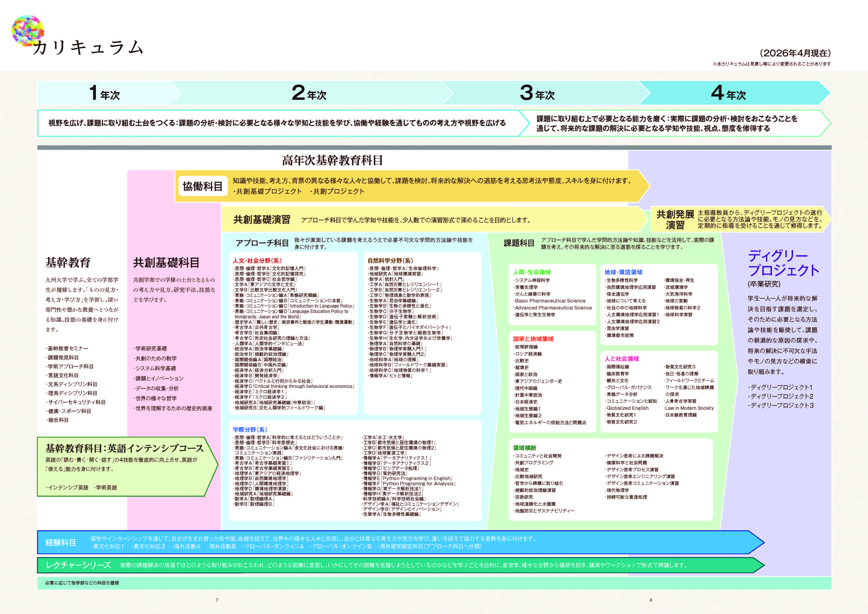Click 生態学A「生物多様性基礎論」
Screen dimensions: 868x614
391,514
